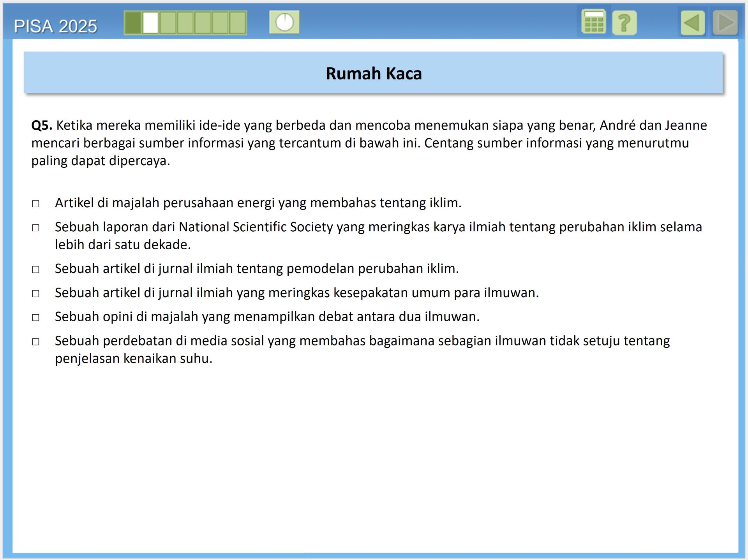This screenshot has height=560, width=748.
Task: Check the climate change modelling journal option
Action: [x=35, y=269]
